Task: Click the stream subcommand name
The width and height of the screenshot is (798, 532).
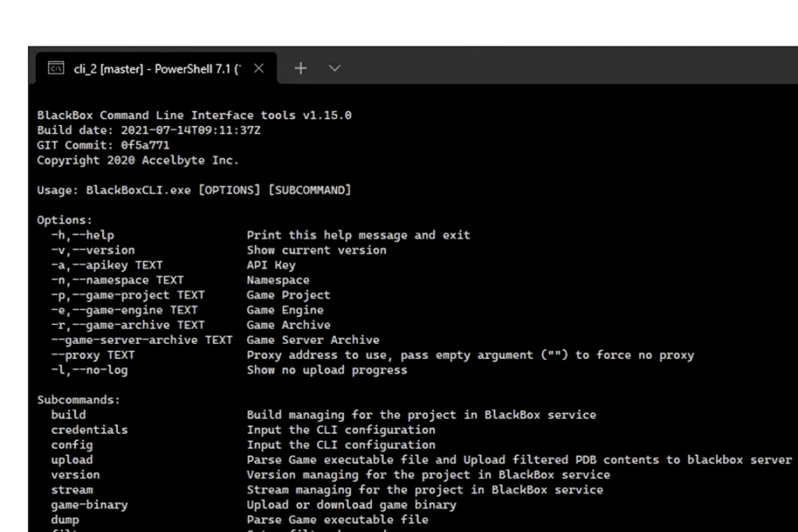Action: tap(72, 490)
